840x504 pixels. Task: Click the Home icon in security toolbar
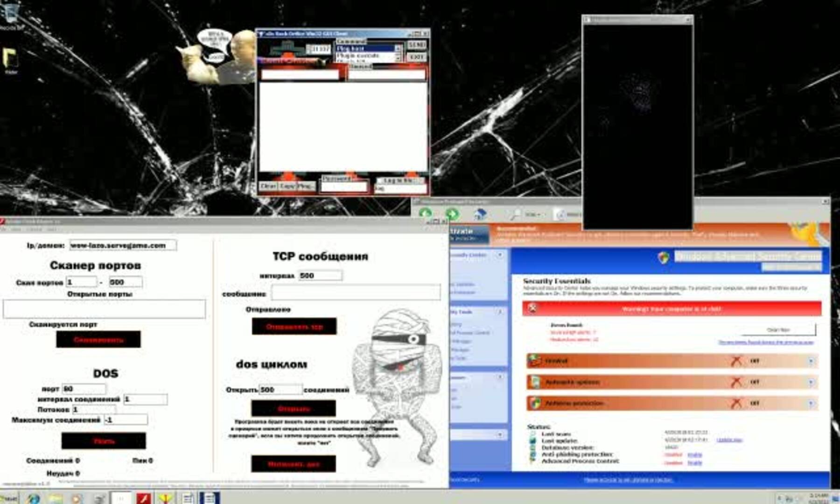(480, 214)
